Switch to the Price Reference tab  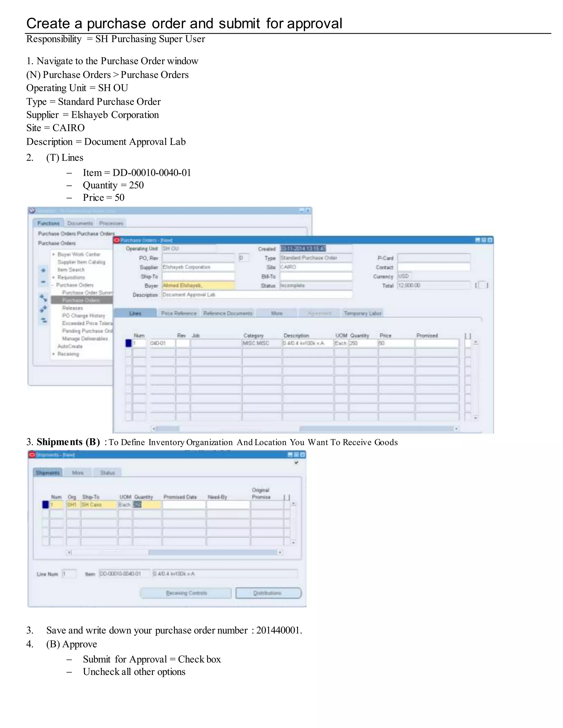pos(179,313)
